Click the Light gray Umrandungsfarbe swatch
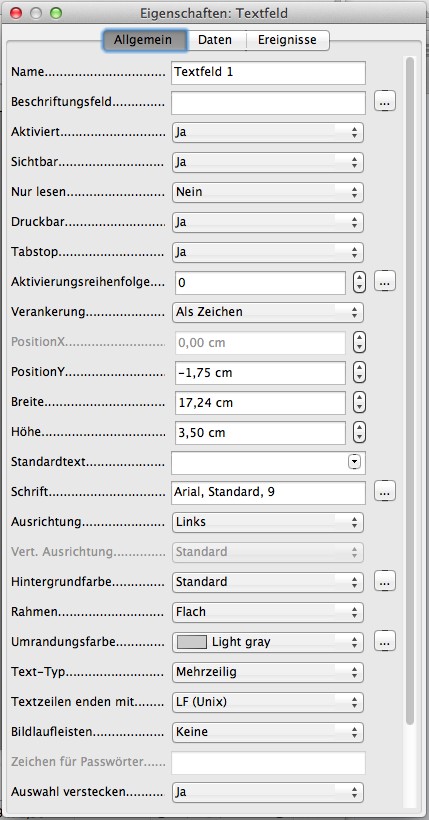429x820 pixels. point(191,642)
